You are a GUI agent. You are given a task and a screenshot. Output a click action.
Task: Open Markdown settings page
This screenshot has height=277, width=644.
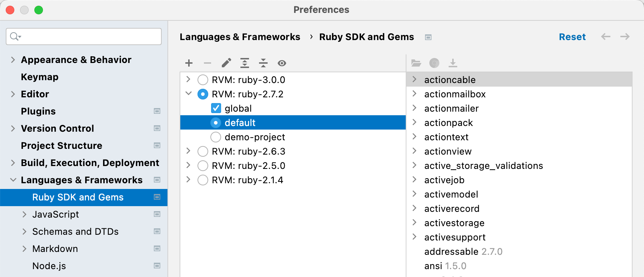tap(55, 249)
